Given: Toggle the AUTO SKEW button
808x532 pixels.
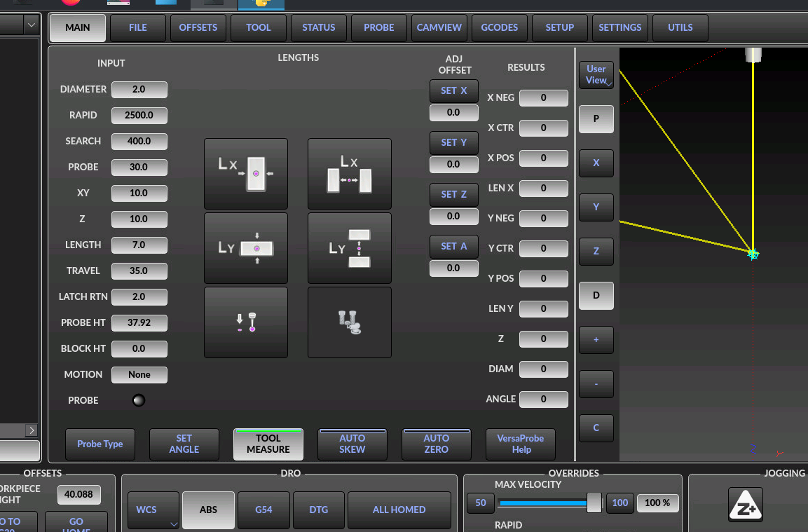Looking at the screenshot, I should 352,444.
